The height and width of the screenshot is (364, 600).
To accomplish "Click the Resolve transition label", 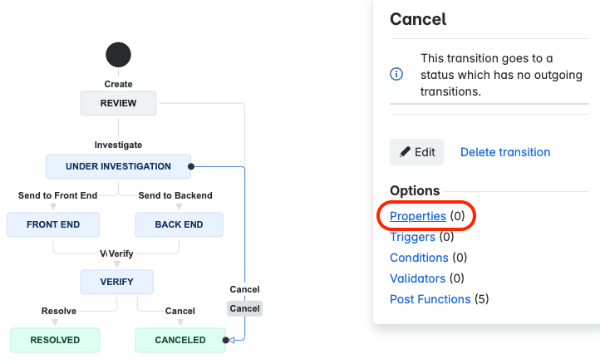I will [x=59, y=311].
